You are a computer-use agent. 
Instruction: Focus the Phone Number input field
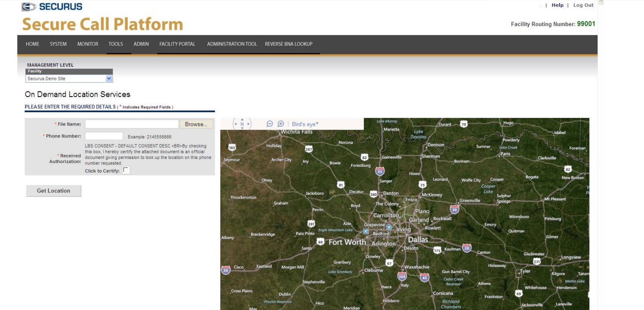tap(104, 136)
